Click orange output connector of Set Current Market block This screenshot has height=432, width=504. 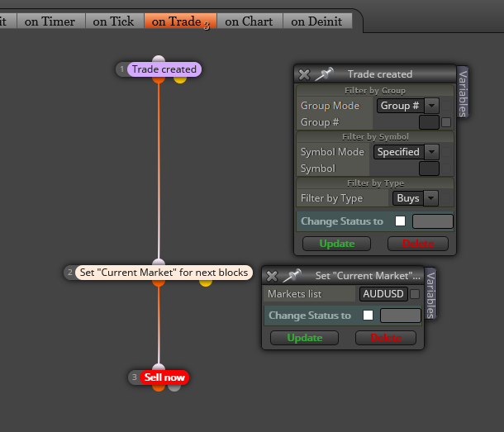[159, 282]
